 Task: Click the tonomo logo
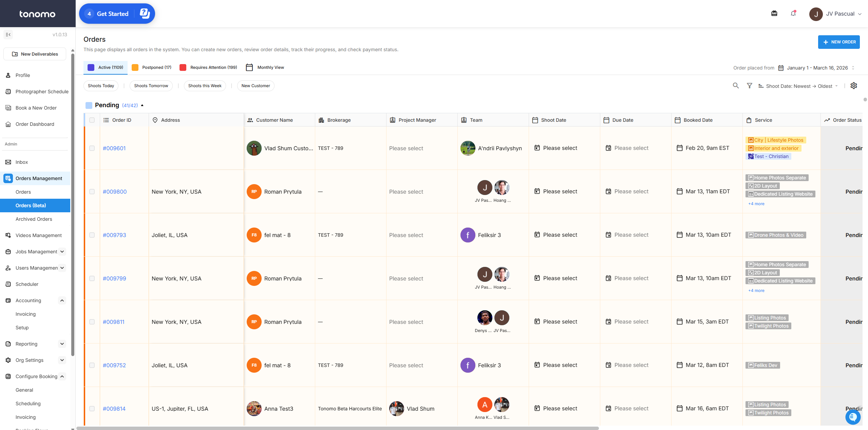coord(37,14)
